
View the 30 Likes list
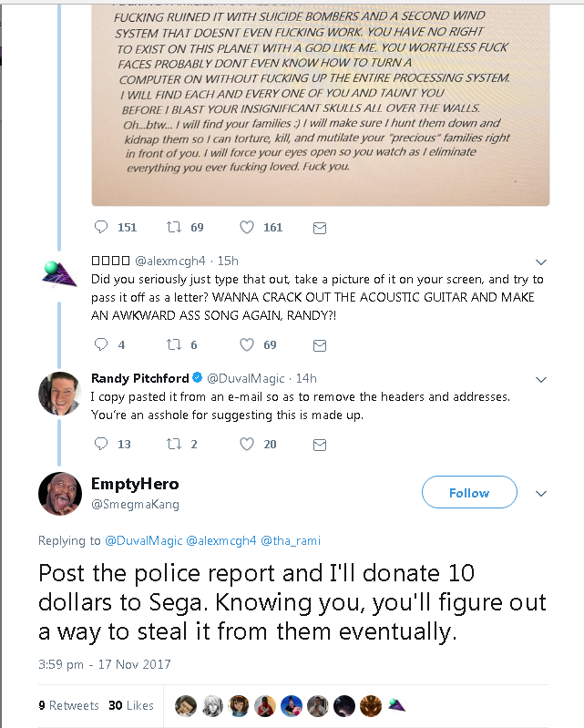click(x=131, y=706)
